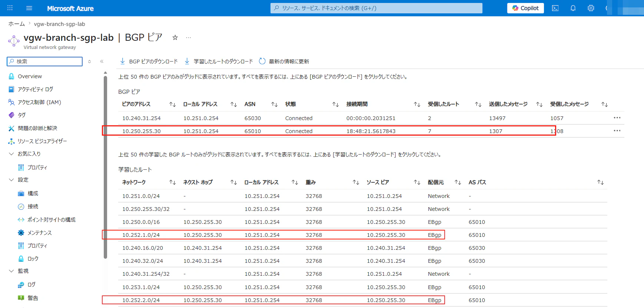Click vgw-branch-sgp-lab breadcrumb link

tap(60, 24)
